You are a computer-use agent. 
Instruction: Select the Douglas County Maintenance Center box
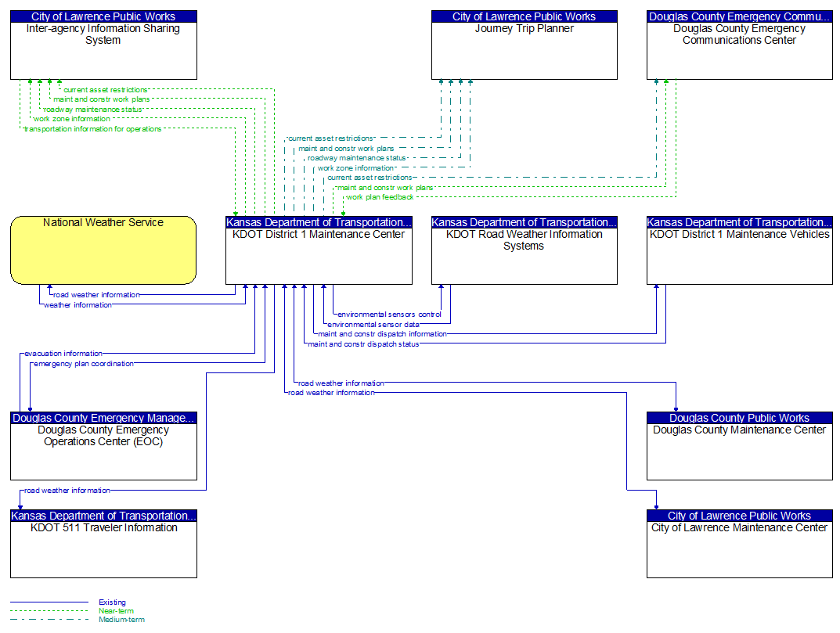pos(739,446)
